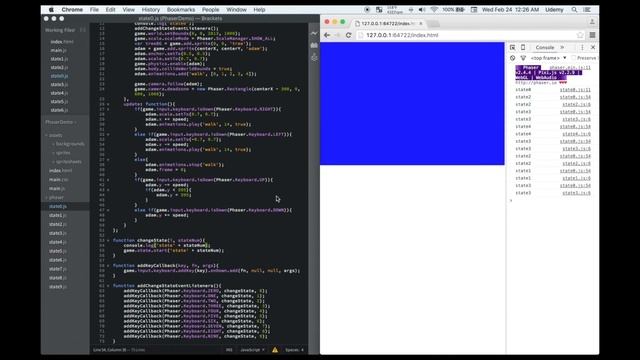Click the Chrome address bar
Screen dimensions: 640x360
pos(469,35)
